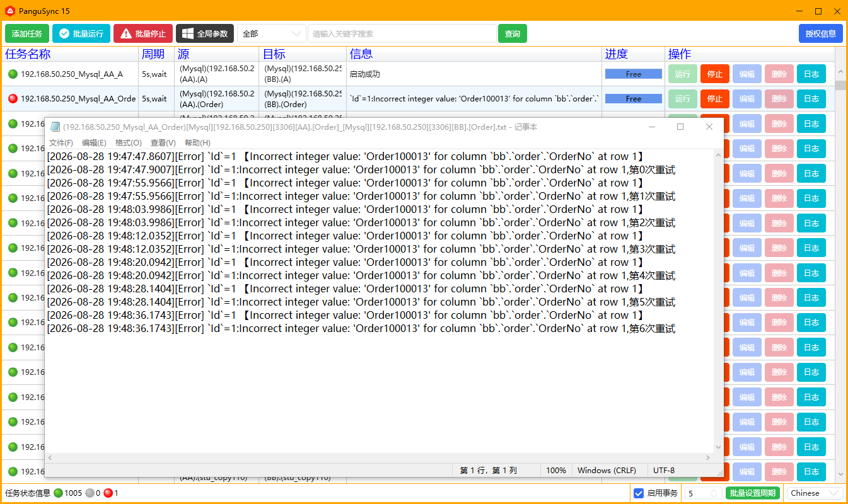Click 批量运行 batch run button
The image size is (848, 504).
coord(81,33)
